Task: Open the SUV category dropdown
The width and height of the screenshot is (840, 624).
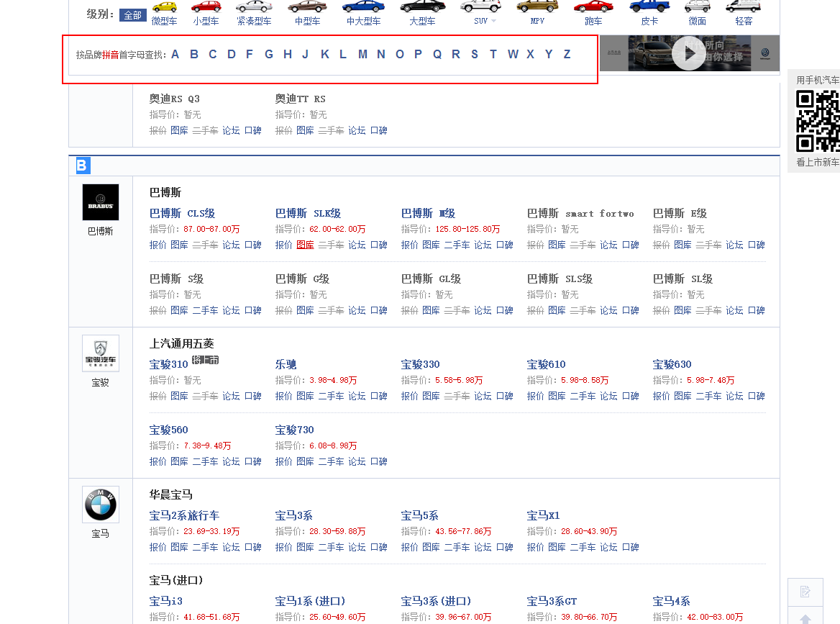Action: point(485,21)
